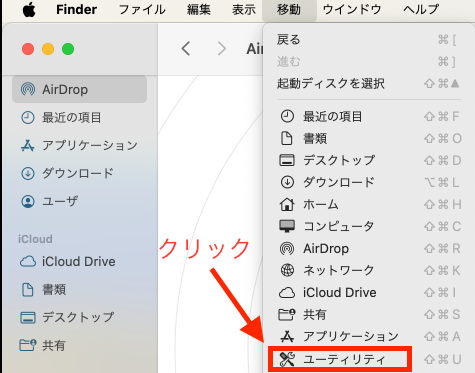Open the Finder application menu
The width and height of the screenshot is (475, 373).
(x=76, y=9)
